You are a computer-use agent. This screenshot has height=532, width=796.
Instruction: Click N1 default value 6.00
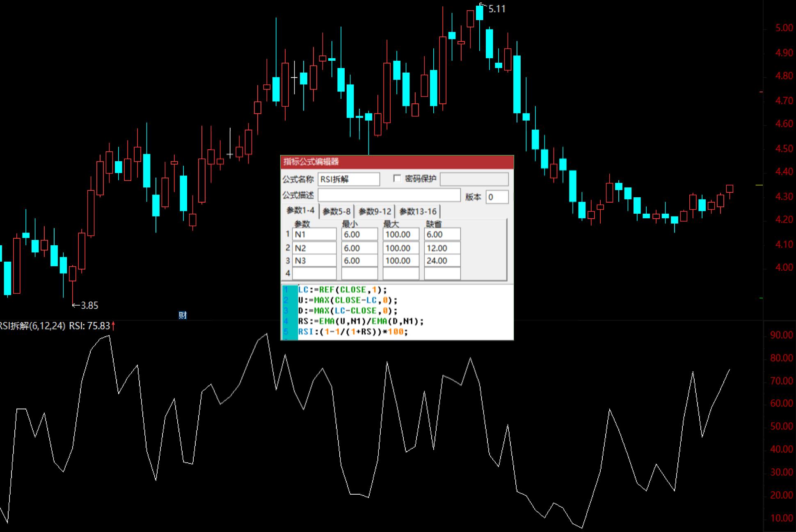pyautogui.click(x=442, y=234)
